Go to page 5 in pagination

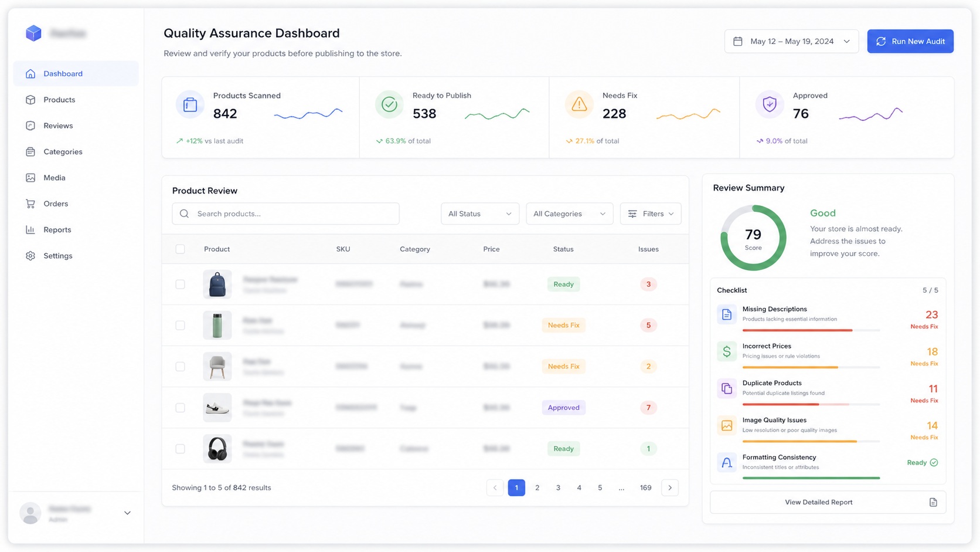click(x=600, y=487)
